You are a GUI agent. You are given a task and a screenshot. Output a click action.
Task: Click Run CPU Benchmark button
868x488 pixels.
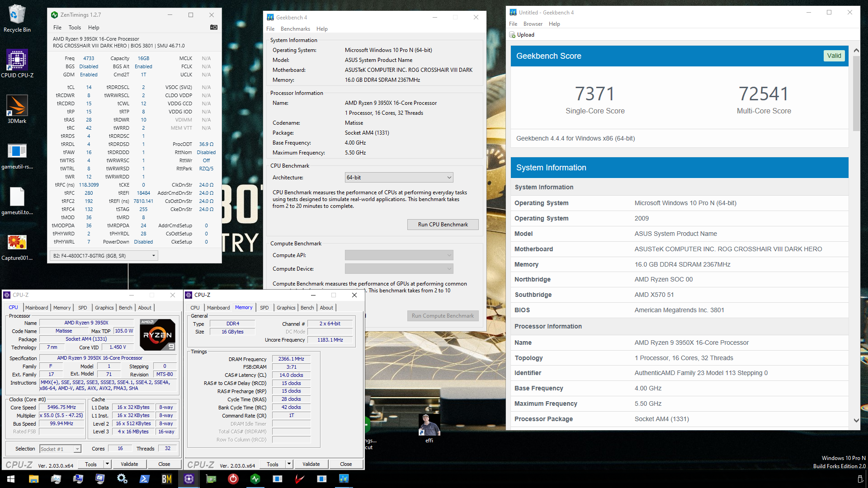[x=443, y=225]
